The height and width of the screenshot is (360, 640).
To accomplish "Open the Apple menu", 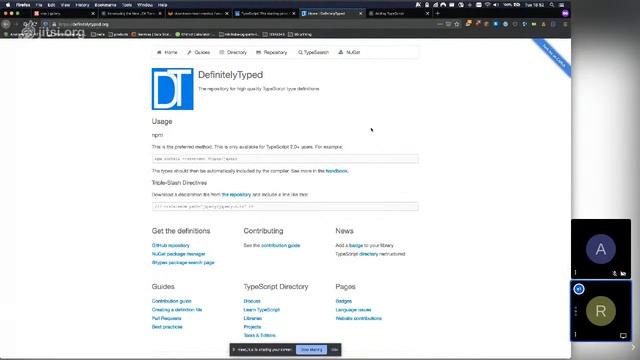I will coord(8,5).
